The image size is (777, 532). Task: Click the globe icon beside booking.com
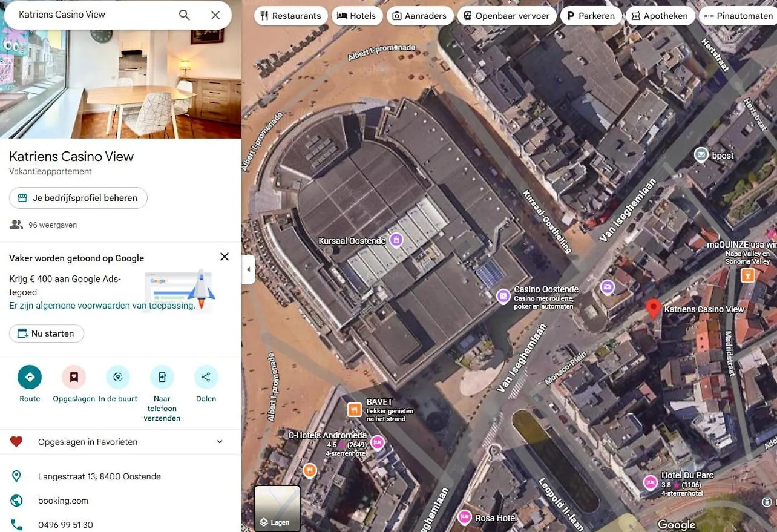coord(16,501)
